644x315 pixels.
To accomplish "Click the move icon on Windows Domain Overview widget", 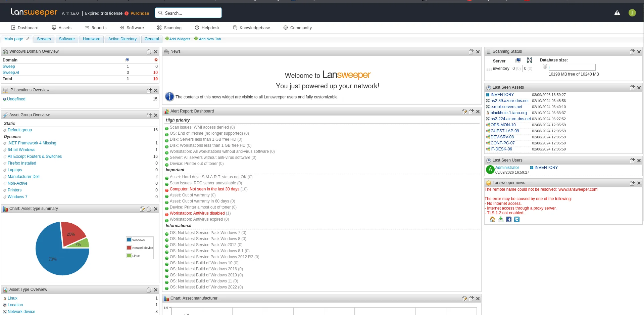I will [149, 52].
